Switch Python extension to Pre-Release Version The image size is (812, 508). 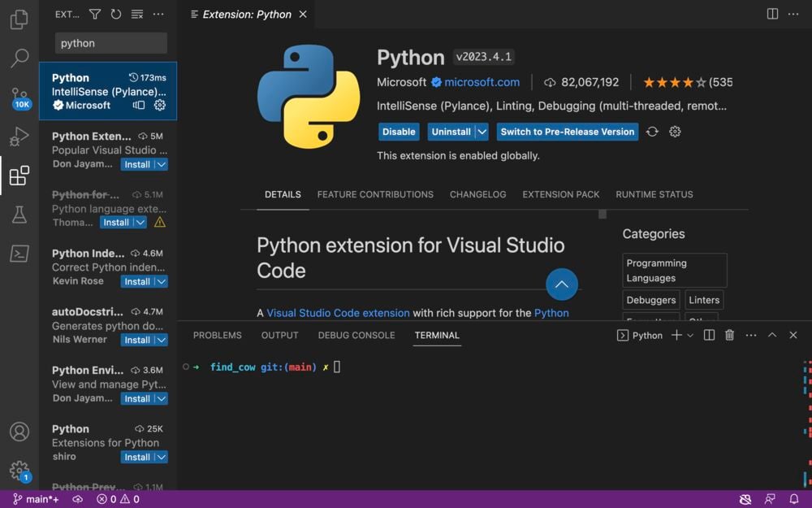tap(567, 131)
